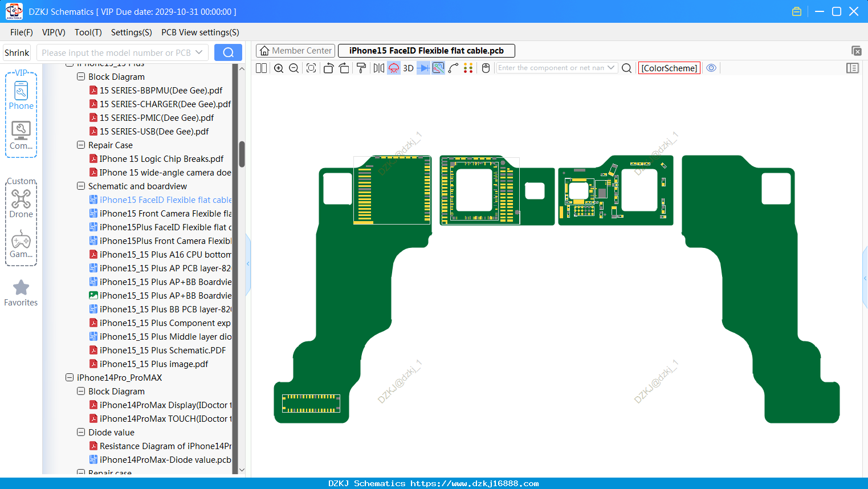Open the ColorScheme settings
868x489 pixels.
click(670, 68)
